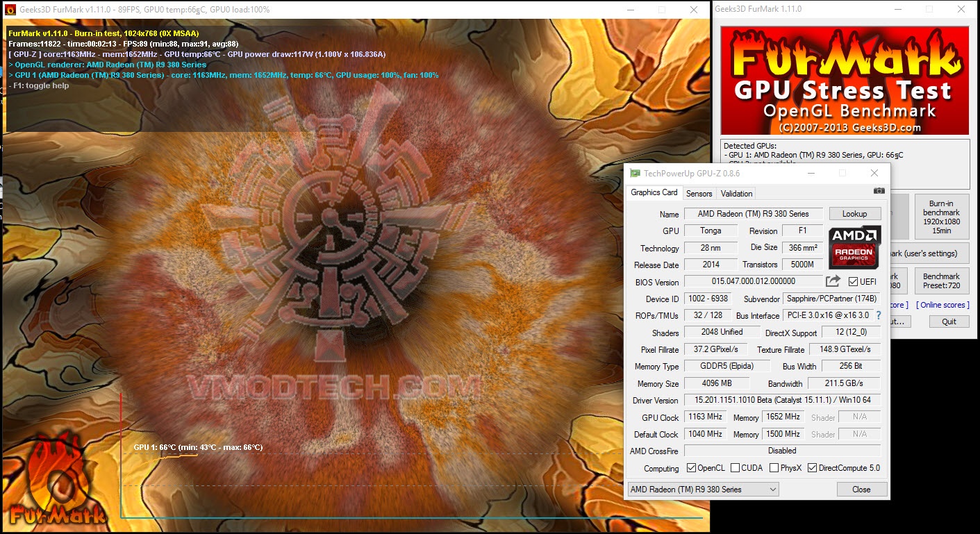Click the F1: toggle help overlay line
The width and height of the screenshot is (980, 534).
coord(38,85)
